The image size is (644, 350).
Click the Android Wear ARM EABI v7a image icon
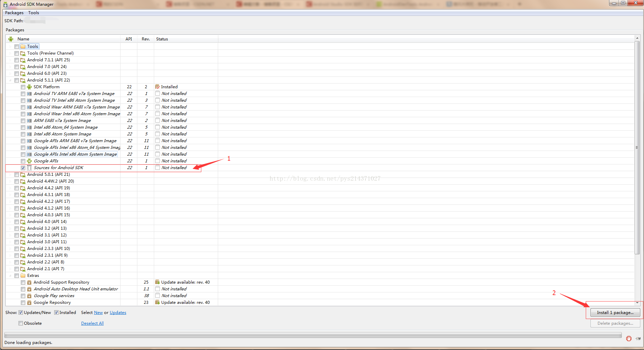click(29, 107)
